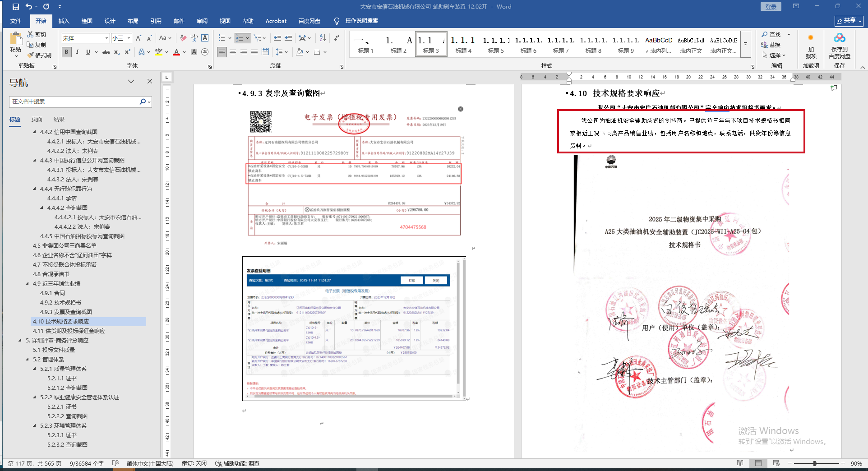
Task: Shrink font size with the smaller A icon
Action: tap(149, 38)
